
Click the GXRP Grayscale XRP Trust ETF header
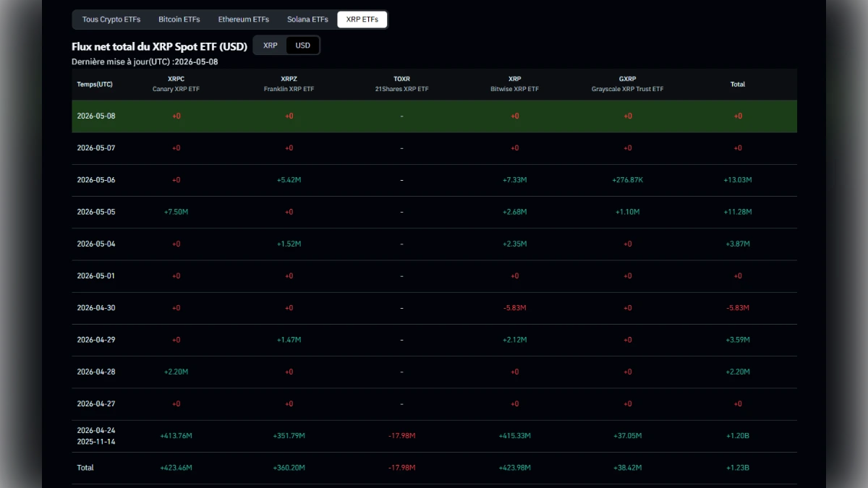pyautogui.click(x=627, y=84)
